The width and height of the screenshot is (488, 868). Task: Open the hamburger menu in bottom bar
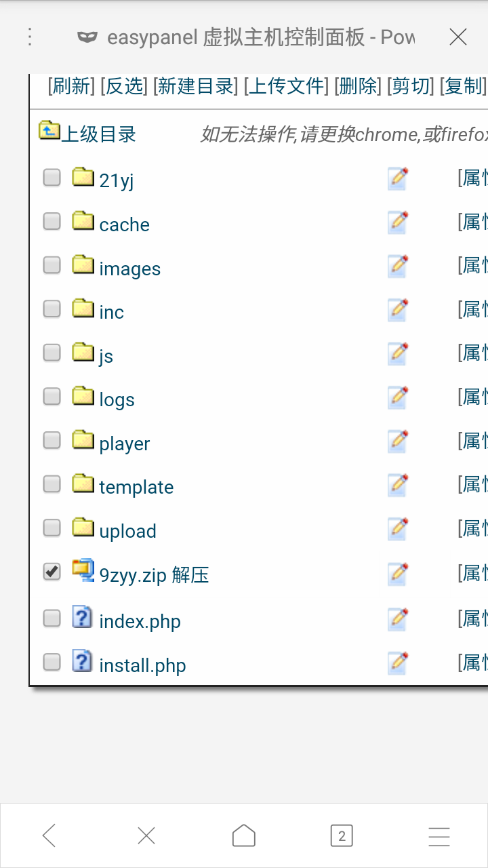point(439,835)
